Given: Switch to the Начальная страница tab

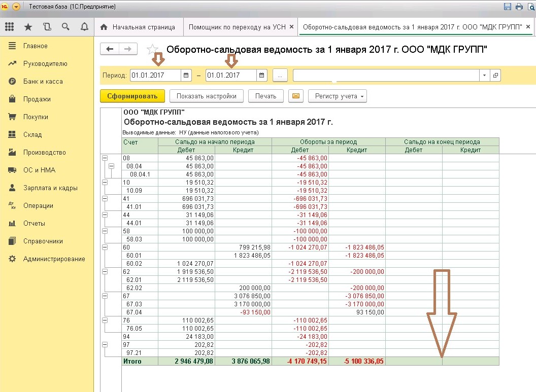Looking at the screenshot, I should click(x=138, y=27).
